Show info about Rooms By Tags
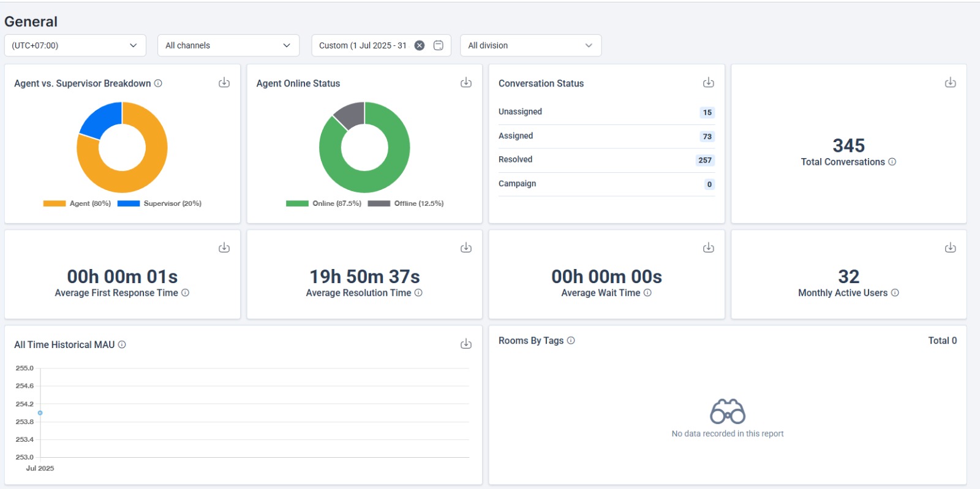980x489 pixels. pyautogui.click(x=571, y=341)
